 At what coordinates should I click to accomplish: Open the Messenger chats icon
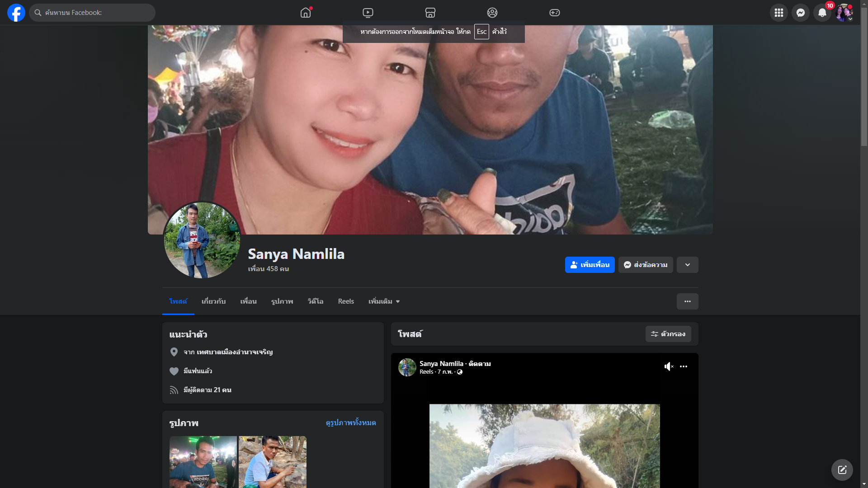tap(800, 13)
